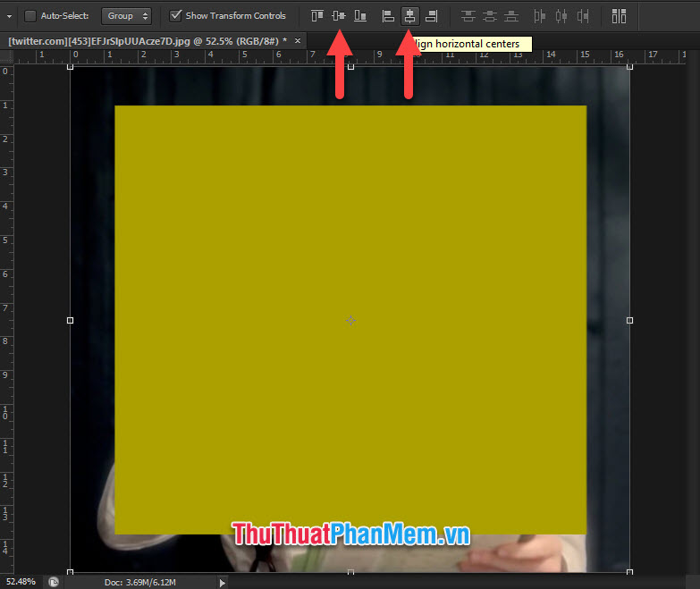
Task: Click the left-middle transform handle
Action: (x=70, y=320)
